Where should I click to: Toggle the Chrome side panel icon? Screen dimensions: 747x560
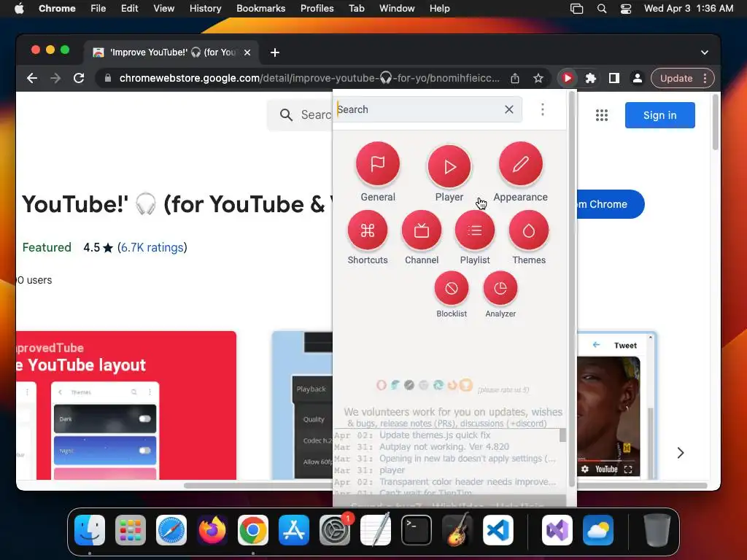coord(614,78)
